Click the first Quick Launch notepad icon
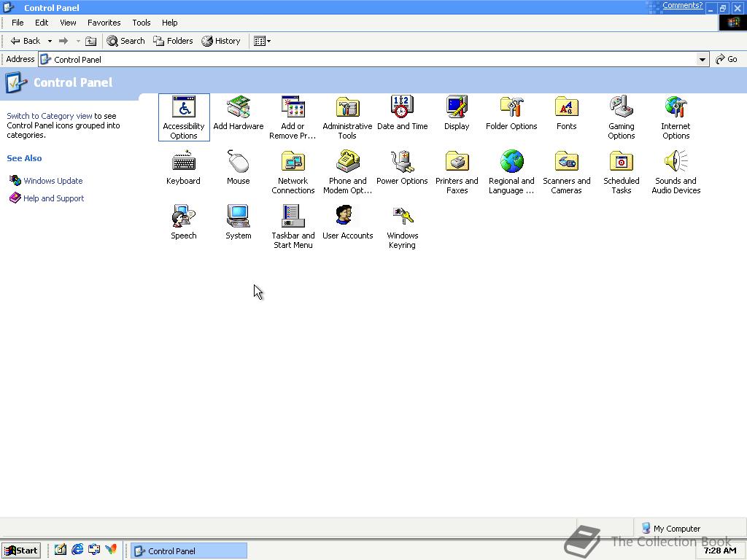747x560 pixels. click(60, 550)
